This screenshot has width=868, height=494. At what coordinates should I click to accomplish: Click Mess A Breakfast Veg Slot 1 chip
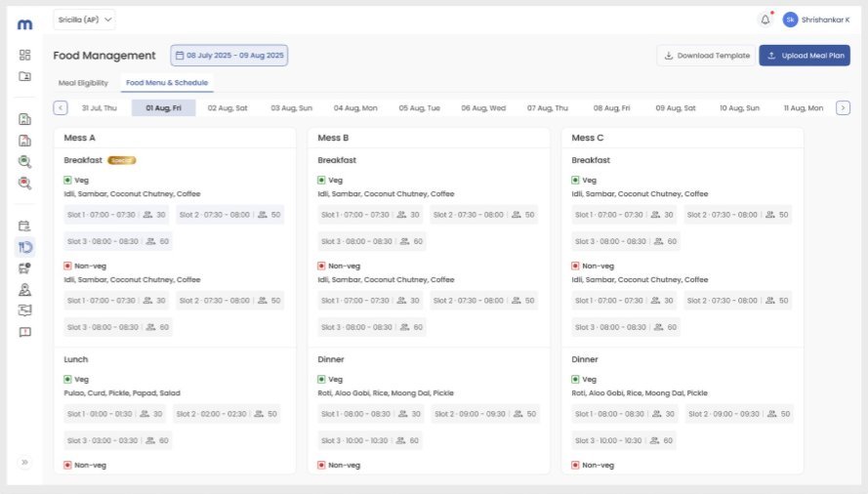click(x=116, y=215)
